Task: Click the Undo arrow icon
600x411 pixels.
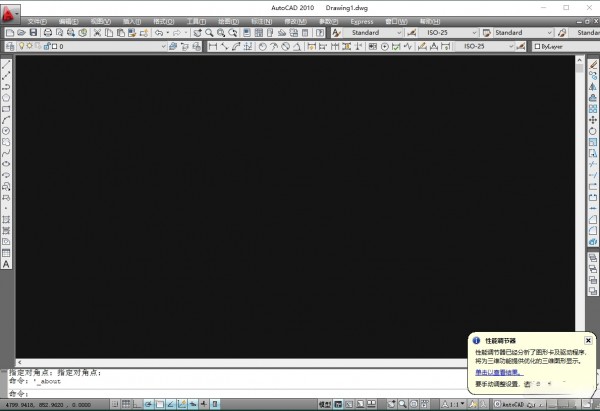Action: 159,33
